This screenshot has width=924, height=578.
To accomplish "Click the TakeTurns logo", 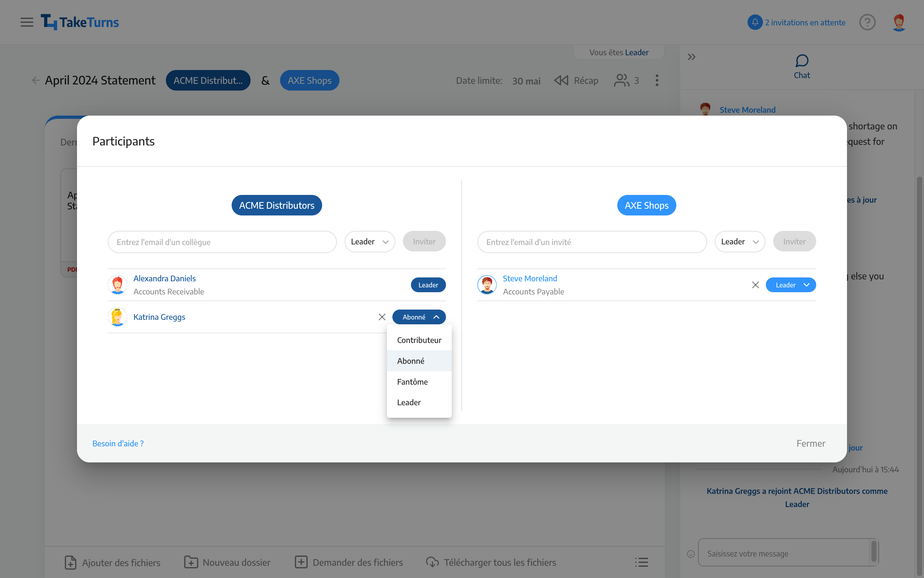I will 80,22.
